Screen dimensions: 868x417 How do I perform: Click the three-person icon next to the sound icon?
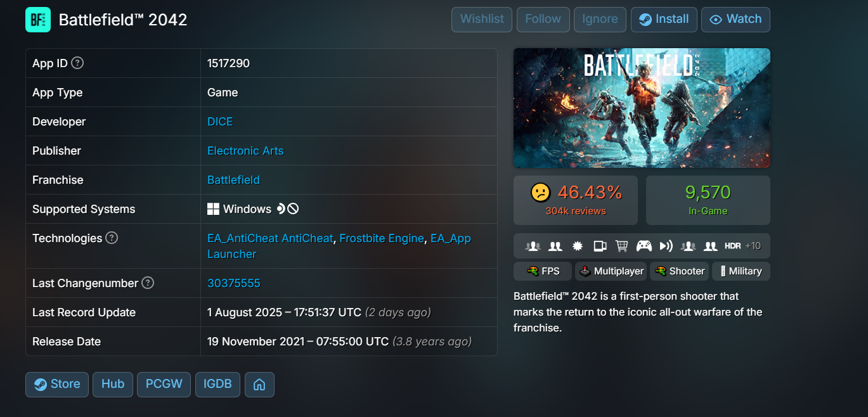tap(688, 246)
